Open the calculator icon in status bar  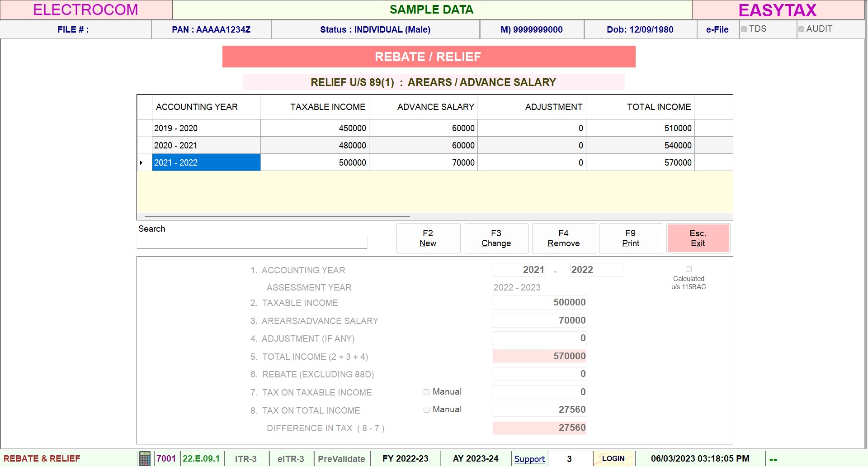click(x=145, y=458)
